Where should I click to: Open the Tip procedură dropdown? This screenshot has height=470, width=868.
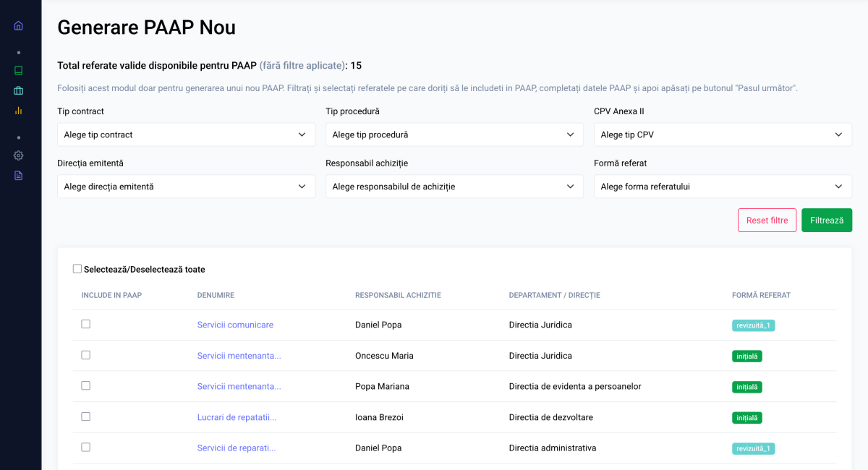454,134
